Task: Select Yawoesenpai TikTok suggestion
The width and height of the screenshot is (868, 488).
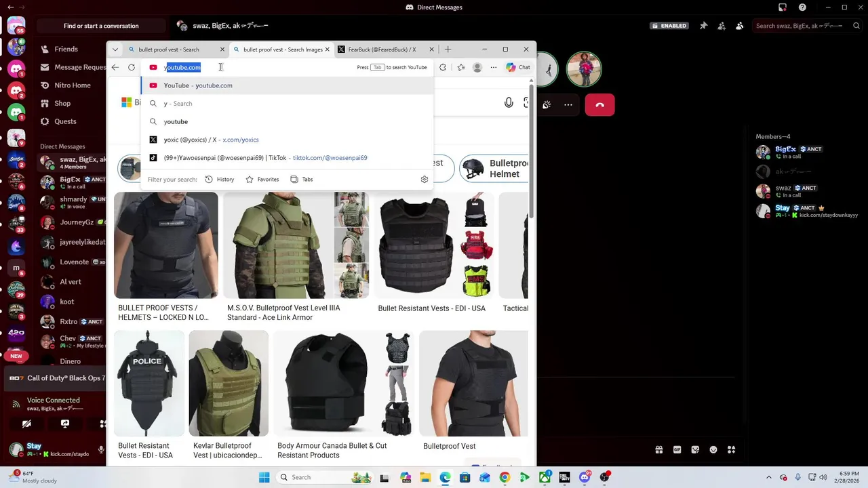Action: [x=287, y=158]
